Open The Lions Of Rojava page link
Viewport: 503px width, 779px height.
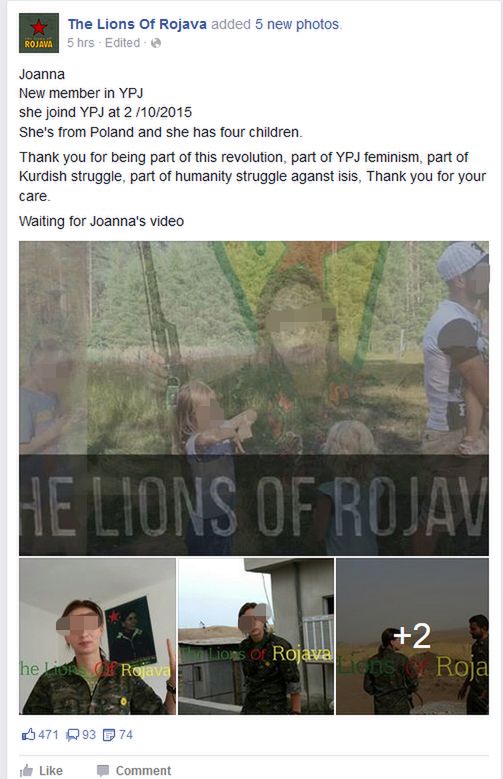[137, 24]
